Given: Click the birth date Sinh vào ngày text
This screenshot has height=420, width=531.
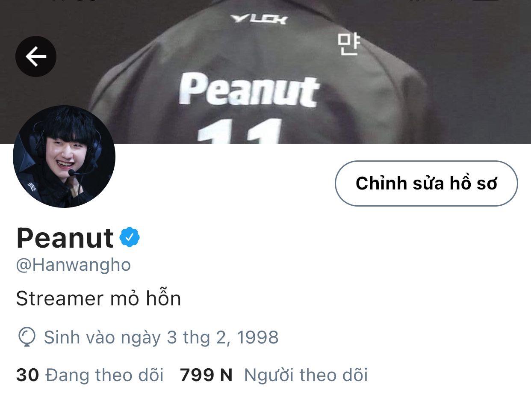Looking at the screenshot, I should 161,337.
